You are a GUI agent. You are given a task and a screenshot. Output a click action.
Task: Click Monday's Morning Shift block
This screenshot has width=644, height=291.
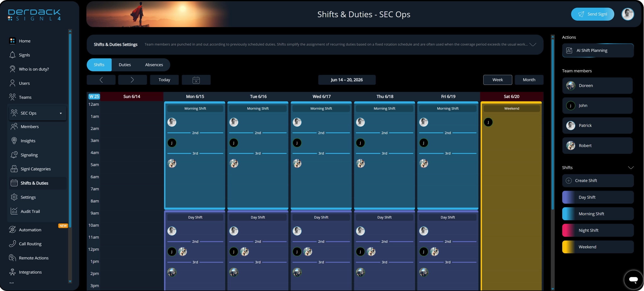pyautogui.click(x=195, y=155)
